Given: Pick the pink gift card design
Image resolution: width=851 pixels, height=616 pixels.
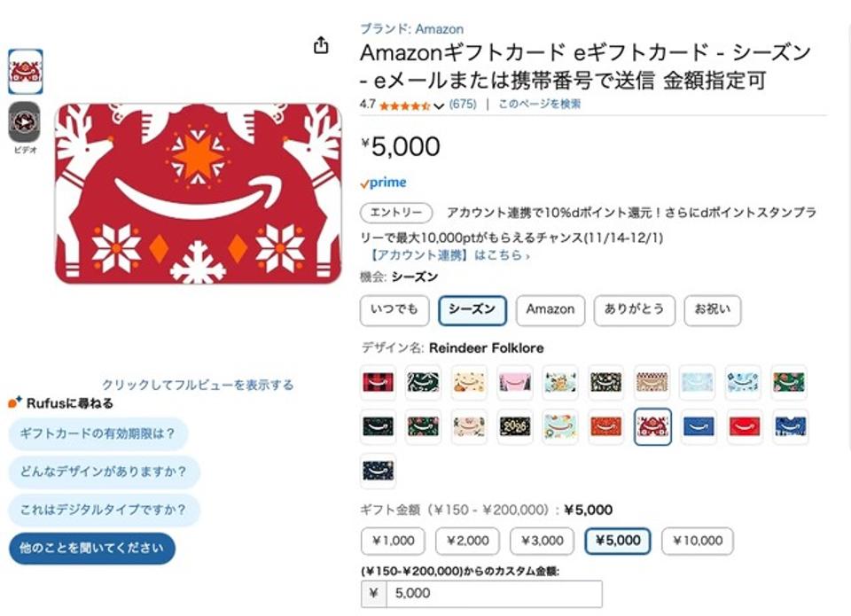Looking at the screenshot, I should 515,383.
